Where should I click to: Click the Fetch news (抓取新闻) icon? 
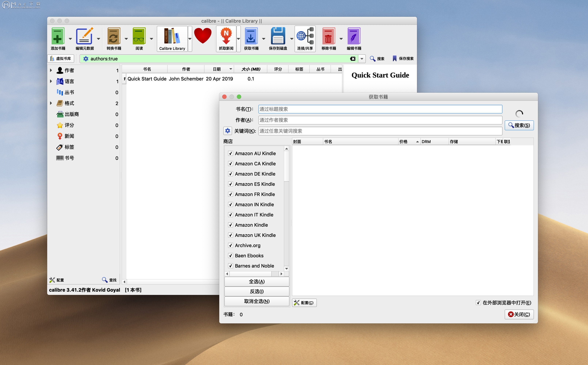point(226,36)
